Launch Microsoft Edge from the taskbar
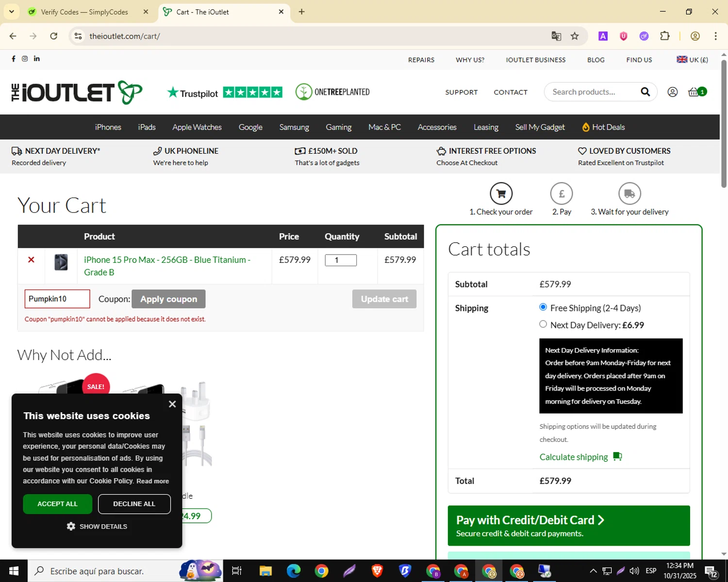Image resolution: width=728 pixels, height=582 pixels. tap(294, 571)
